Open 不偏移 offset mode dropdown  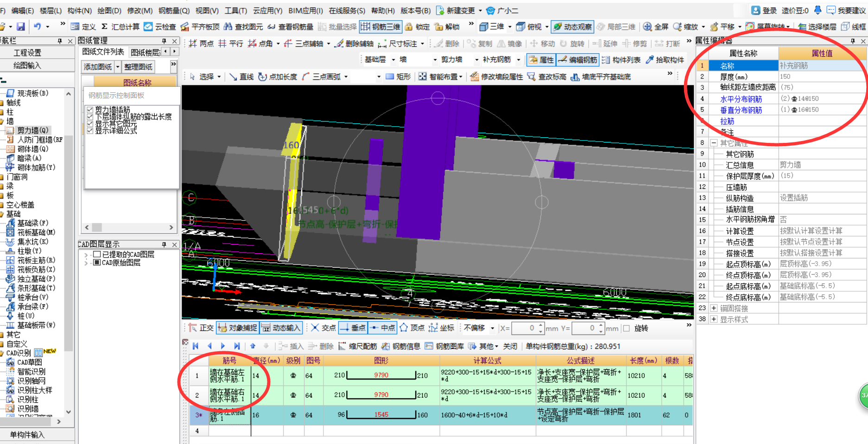(493, 328)
